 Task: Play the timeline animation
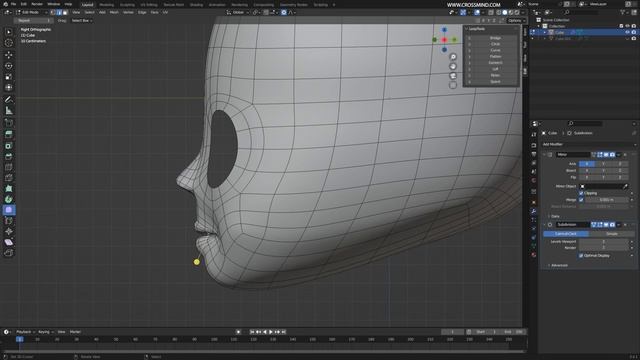[x=271, y=332]
